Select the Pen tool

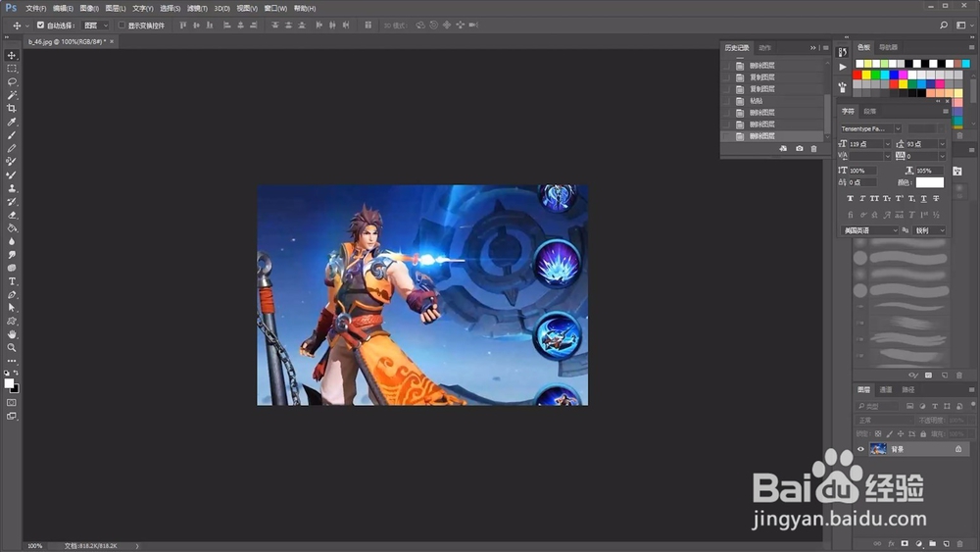pyautogui.click(x=11, y=294)
